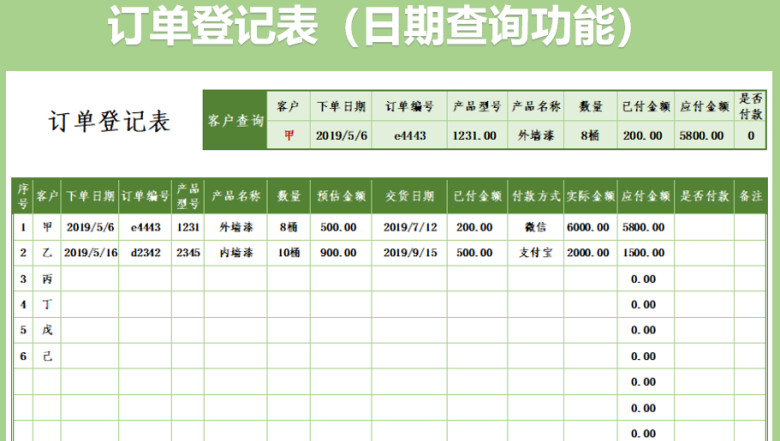The image size is (780, 441).
Task: Select the red 甲 customer query cell
Action: click(x=289, y=135)
